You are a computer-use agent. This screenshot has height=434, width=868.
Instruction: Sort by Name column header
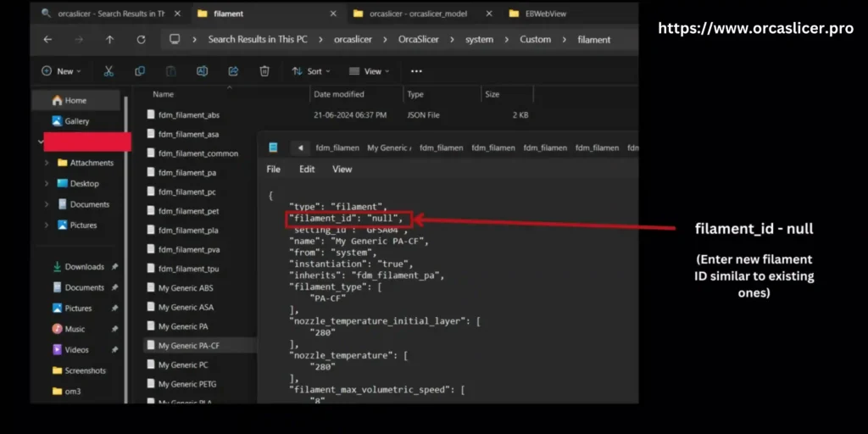(x=164, y=94)
